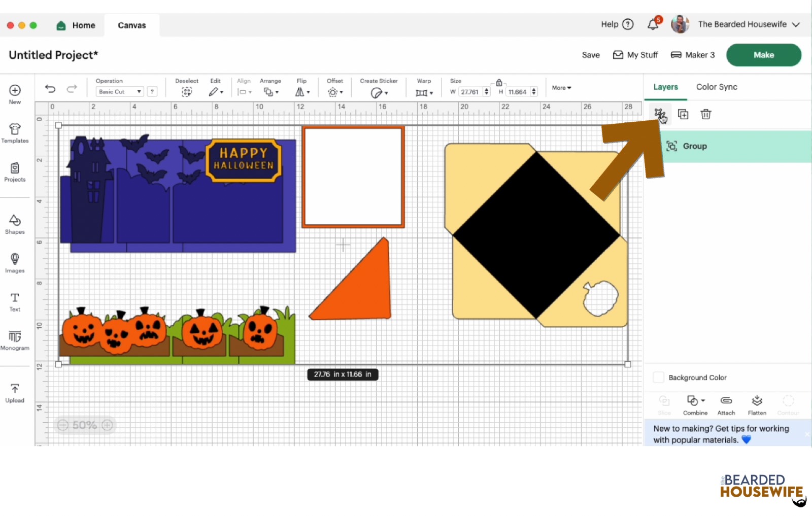Screen dimensions: 812x516
Task: Open the Monogram tool
Action: (15, 340)
